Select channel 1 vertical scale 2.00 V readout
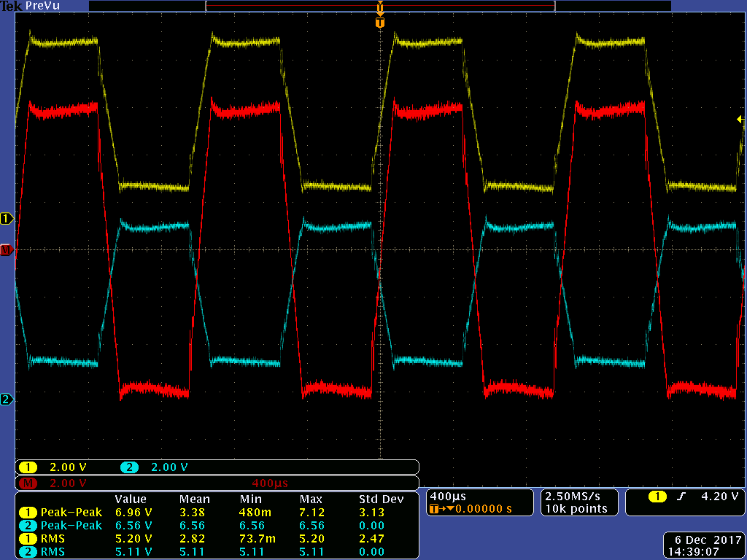The image size is (747, 560). 67,467
